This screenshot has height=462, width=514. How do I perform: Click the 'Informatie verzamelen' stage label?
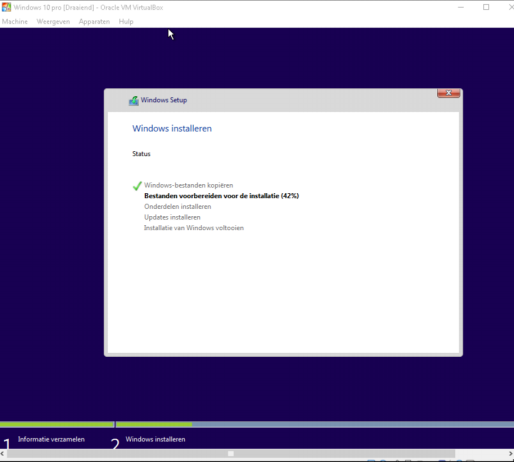(51, 439)
